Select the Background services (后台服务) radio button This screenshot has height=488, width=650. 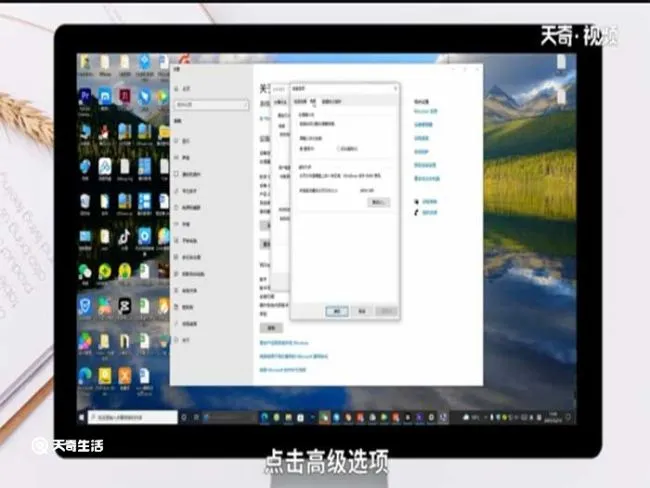tap(347, 148)
